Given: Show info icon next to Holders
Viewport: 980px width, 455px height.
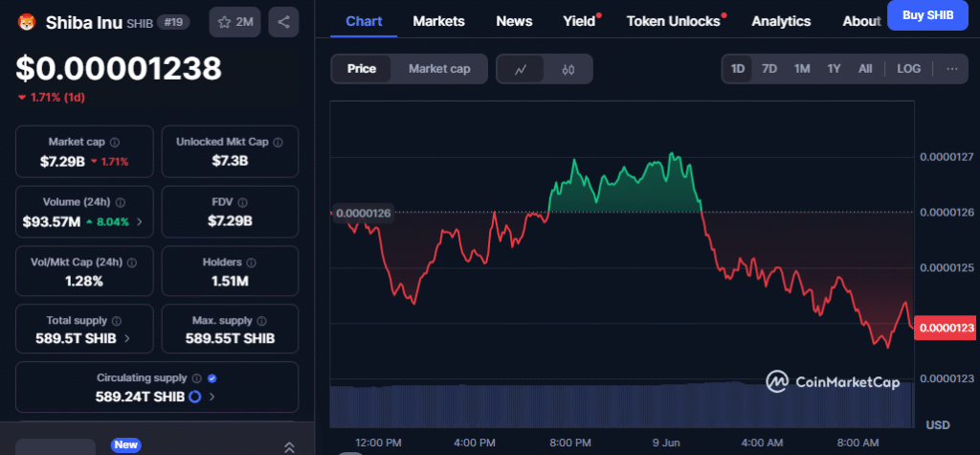Looking at the screenshot, I should (x=252, y=262).
